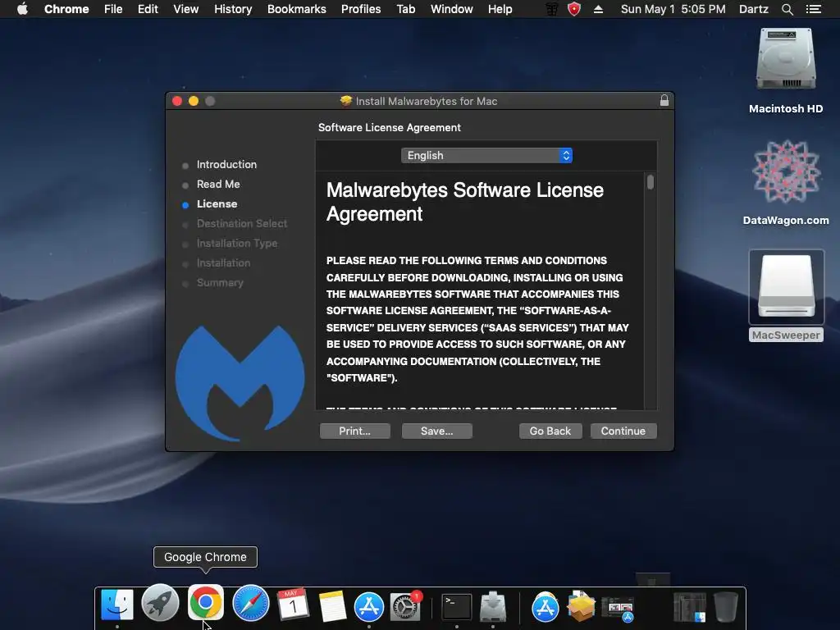Open the Help menu
The width and height of the screenshot is (840, 630).
click(x=500, y=9)
